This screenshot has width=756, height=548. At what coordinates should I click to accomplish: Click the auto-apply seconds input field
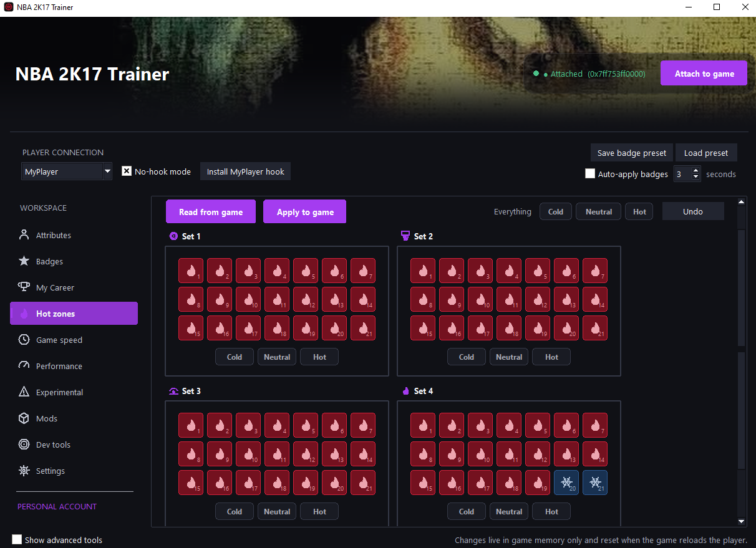tap(682, 174)
